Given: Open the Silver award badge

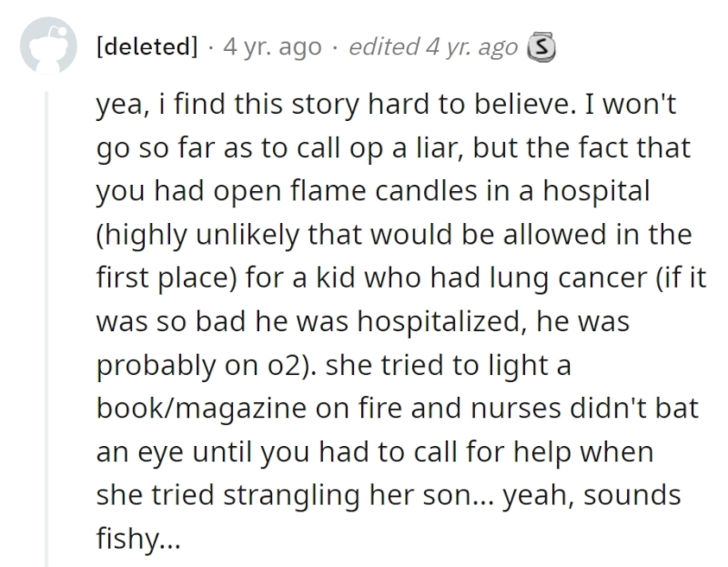Looking at the screenshot, I should point(541,47).
